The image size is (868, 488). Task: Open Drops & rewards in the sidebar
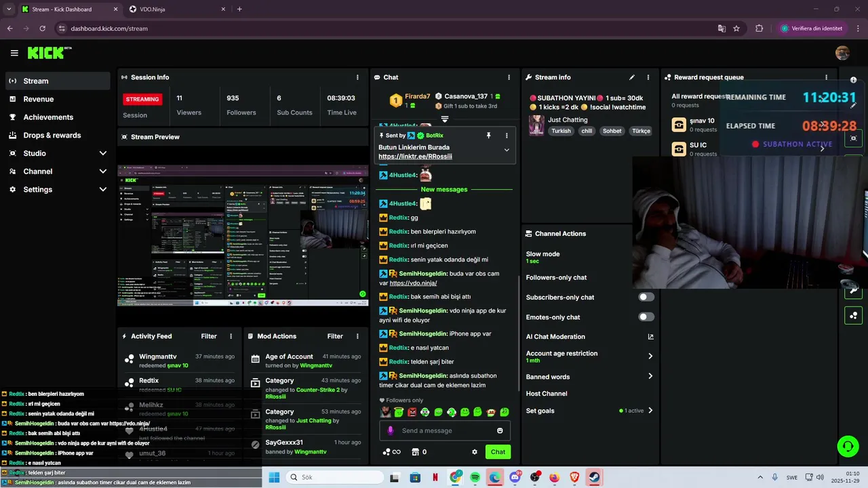tap(58, 135)
